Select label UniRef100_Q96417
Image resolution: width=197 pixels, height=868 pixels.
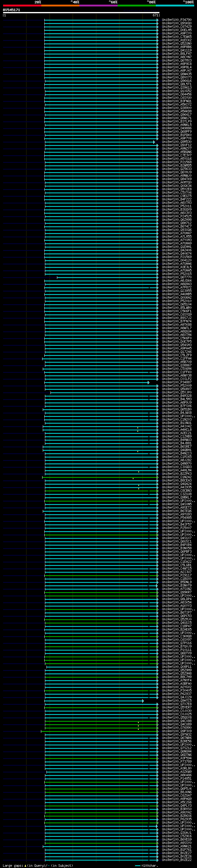(x=176, y=115)
